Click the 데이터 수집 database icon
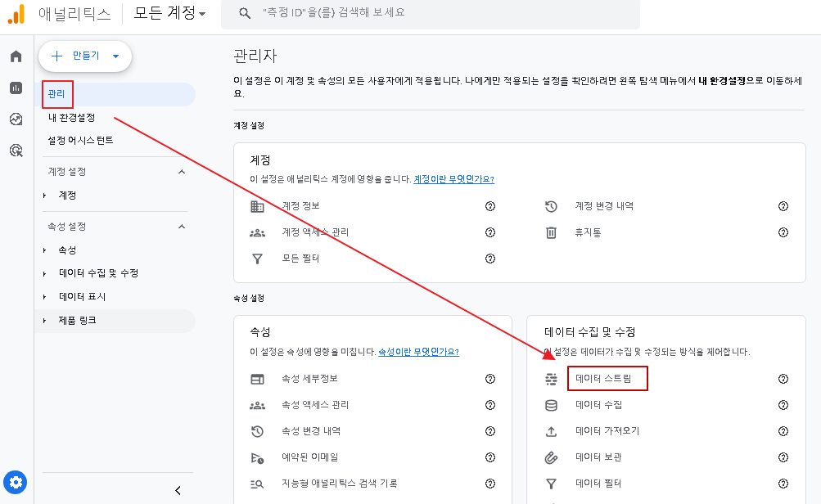Image resolution: width=821 pixels, height=504 pixels. pos(551,405)
